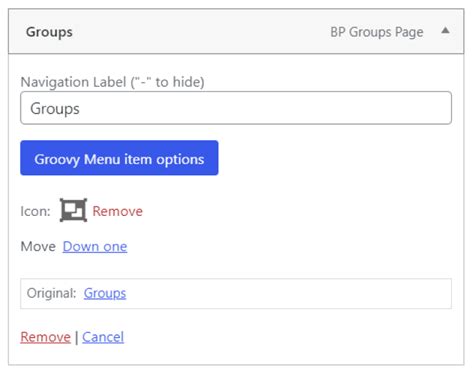Click the header bar between title and type
This screenshot has width=474, height=372.
tap(200, 32)
